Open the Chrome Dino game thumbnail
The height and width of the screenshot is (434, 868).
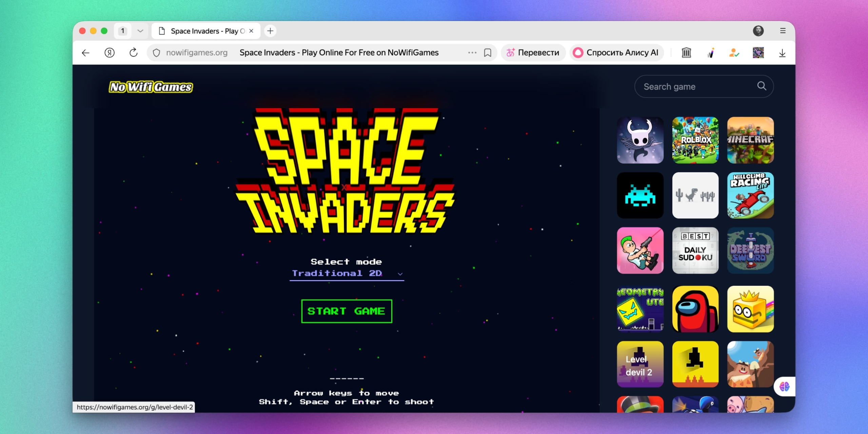point(695,195)
